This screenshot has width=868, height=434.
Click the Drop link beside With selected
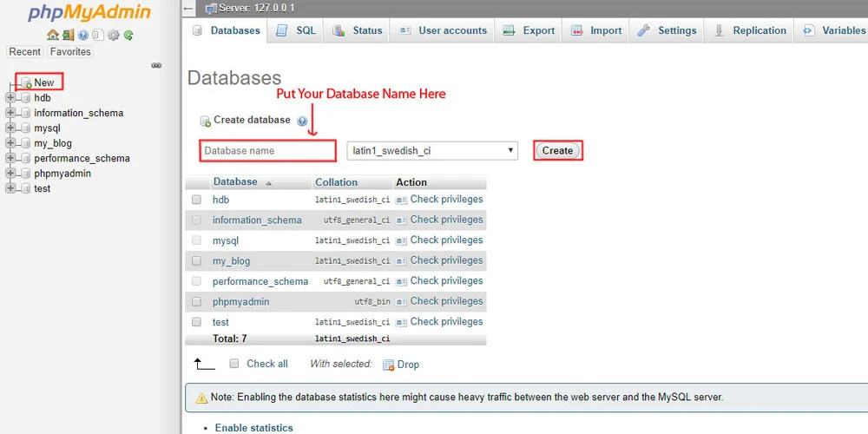(x=408, y=365)
